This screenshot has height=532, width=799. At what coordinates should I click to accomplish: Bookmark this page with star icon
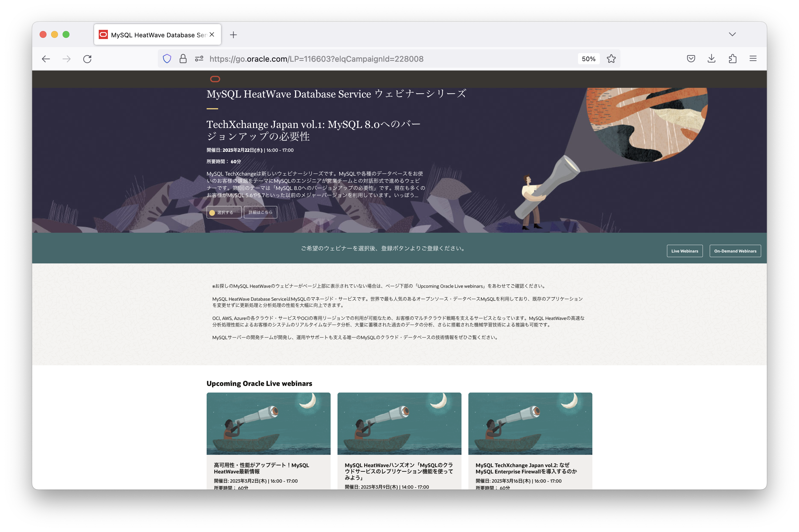[x=611, y=59]
